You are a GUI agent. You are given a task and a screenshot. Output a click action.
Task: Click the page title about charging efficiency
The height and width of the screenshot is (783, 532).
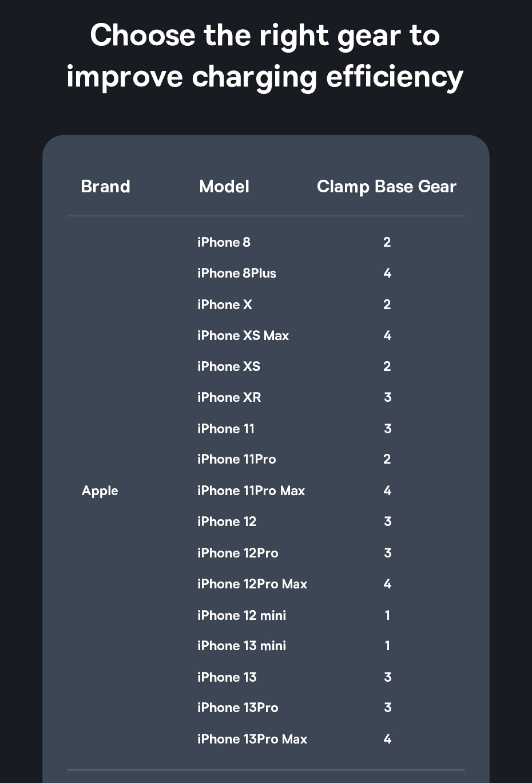[265, 56]
